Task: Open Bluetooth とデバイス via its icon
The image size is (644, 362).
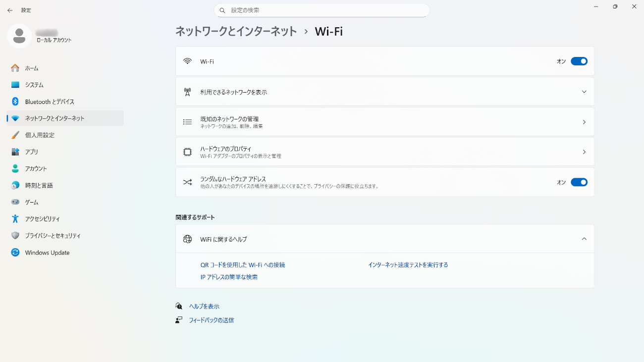Action: (15, 102)
